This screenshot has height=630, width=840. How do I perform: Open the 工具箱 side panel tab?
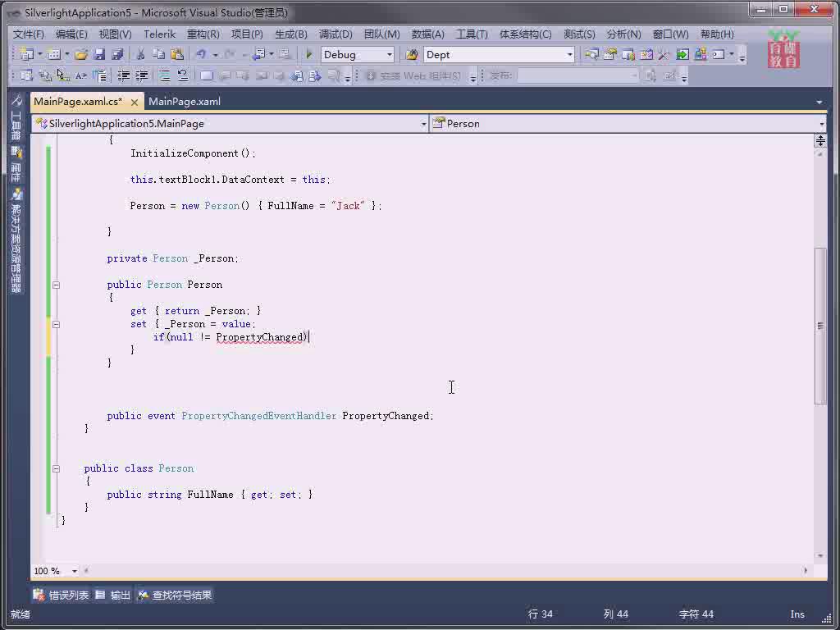[x=16, y=119]
